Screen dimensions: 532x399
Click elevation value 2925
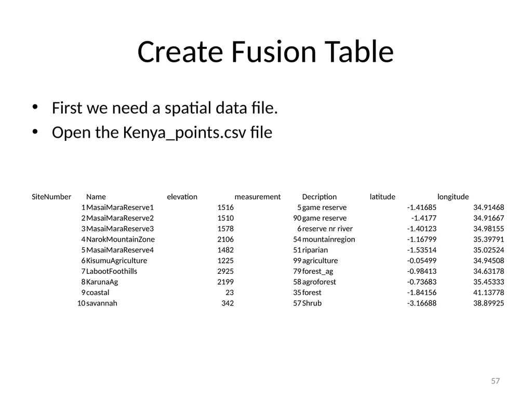(225, 271)
